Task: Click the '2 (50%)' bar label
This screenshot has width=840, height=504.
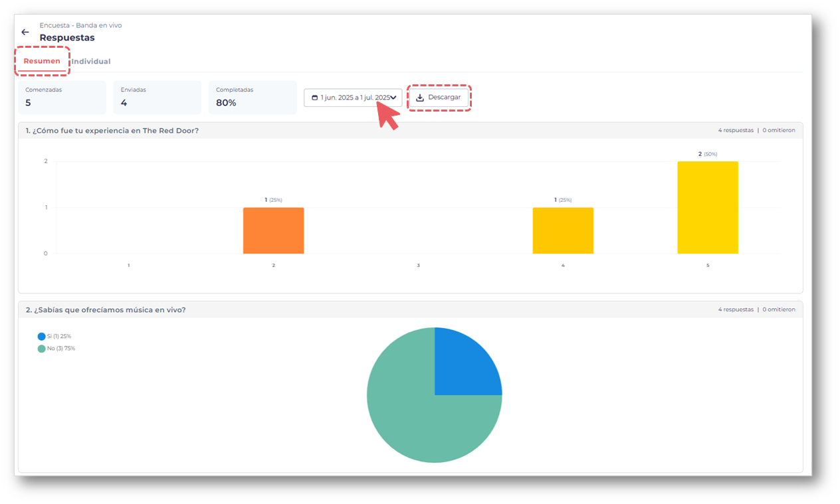Action: [708, 154]
